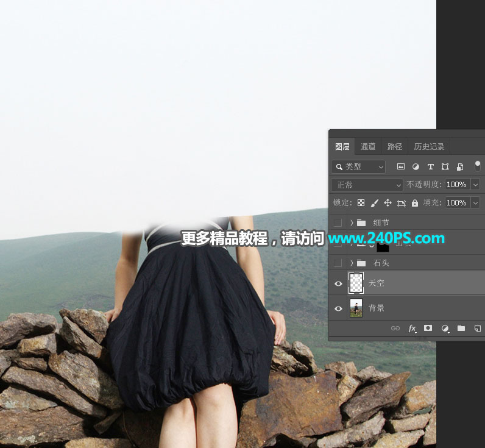This screenshot has height=448, width=485.
Task: Show the 细节 group visibility box
Action: click(x=338, y=222)
